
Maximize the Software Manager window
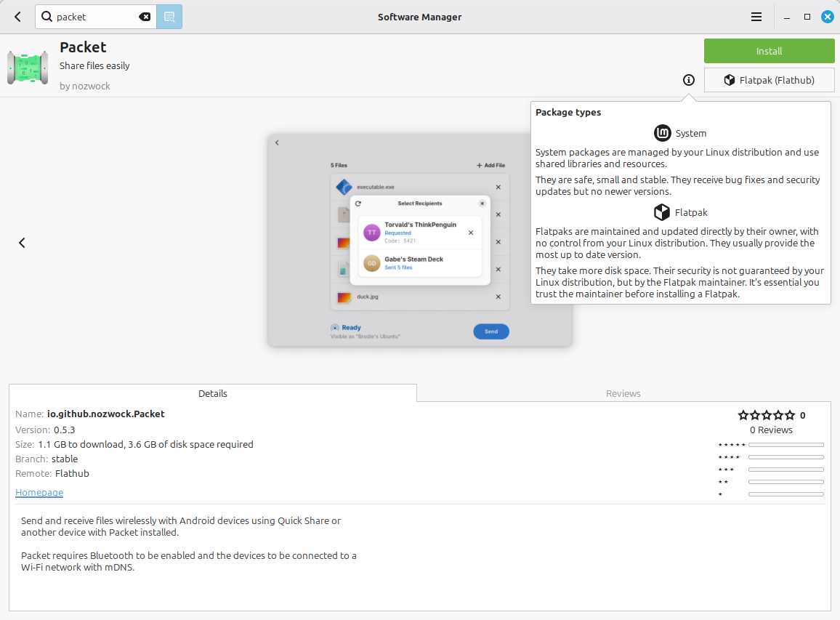(807, 17)
